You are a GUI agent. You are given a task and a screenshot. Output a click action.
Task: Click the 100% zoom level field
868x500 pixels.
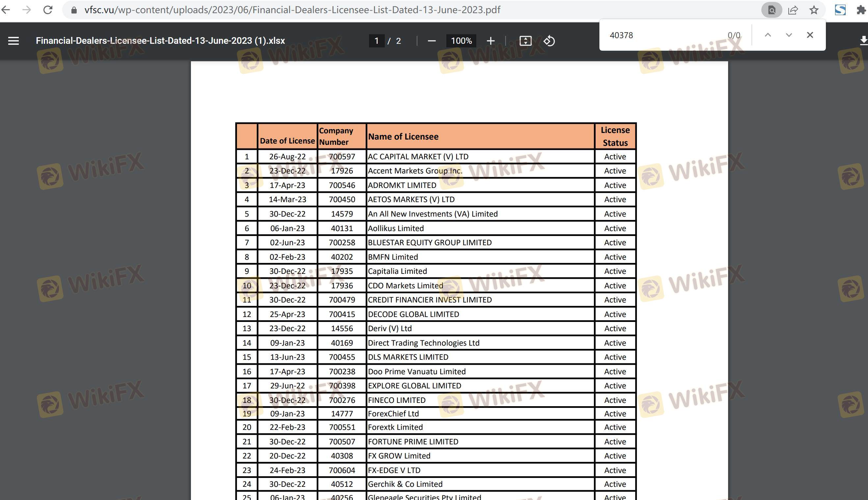coord(461,41)
